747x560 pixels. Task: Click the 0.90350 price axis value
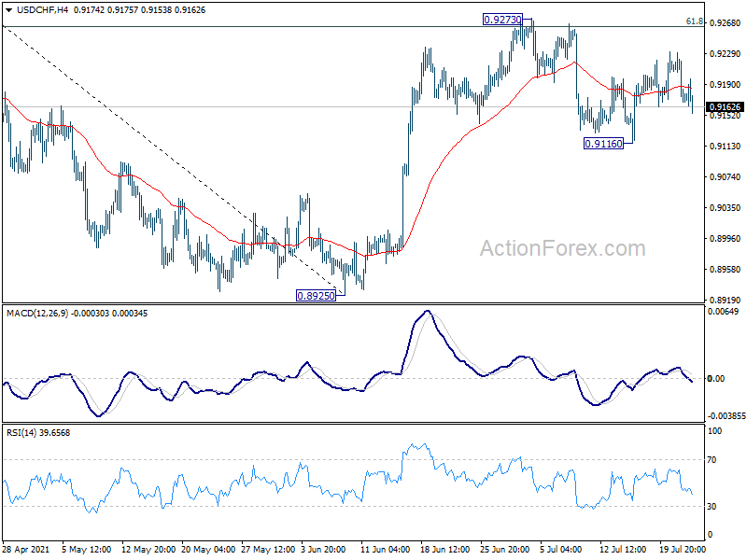click(726, 207)
